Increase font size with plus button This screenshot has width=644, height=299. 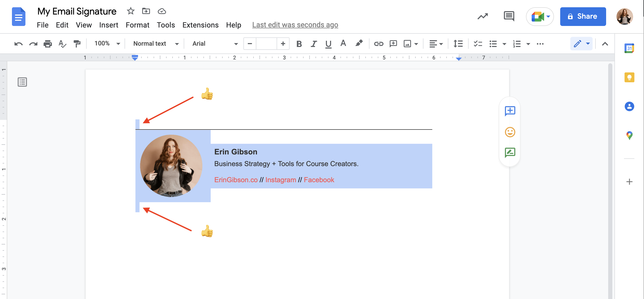(x=283, y=44)
